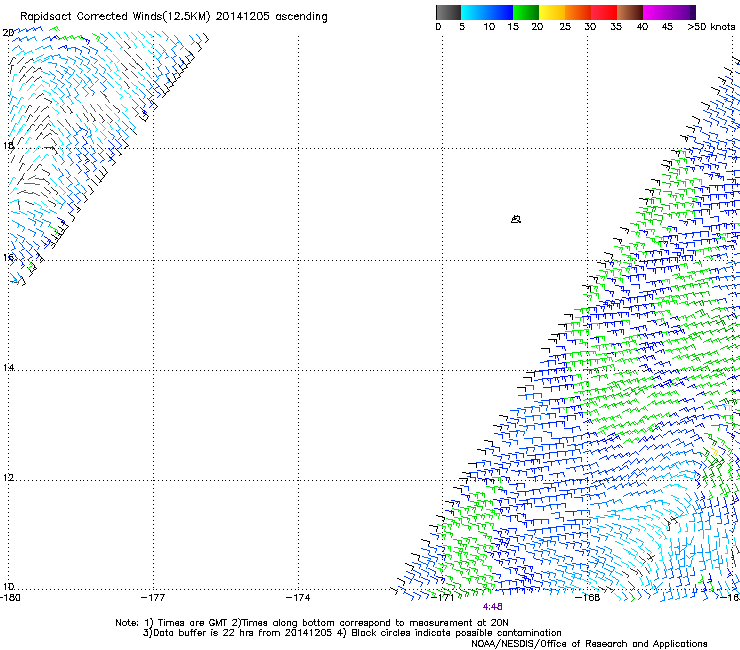This screenshot has height=650, width=740.
Task: Click the '20141205' date in the title
Action: pos(243,17)
